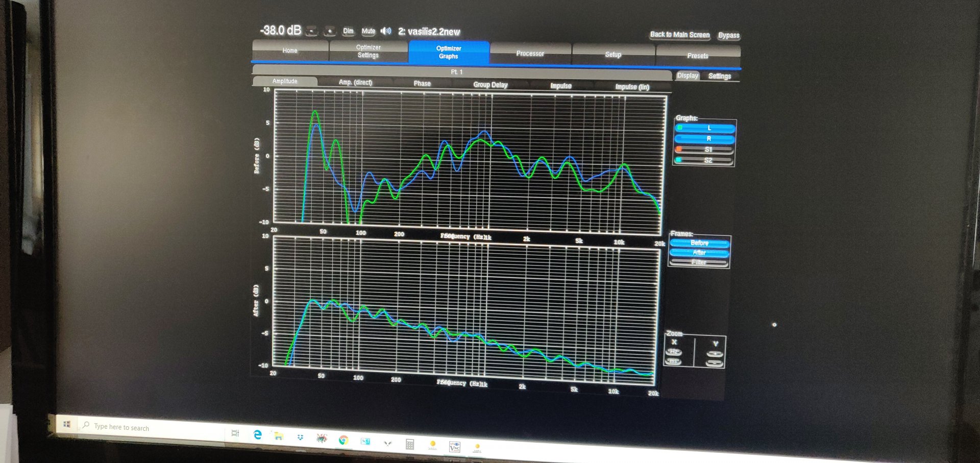Open the Impulse graph tab

click(x=560, y=86)
